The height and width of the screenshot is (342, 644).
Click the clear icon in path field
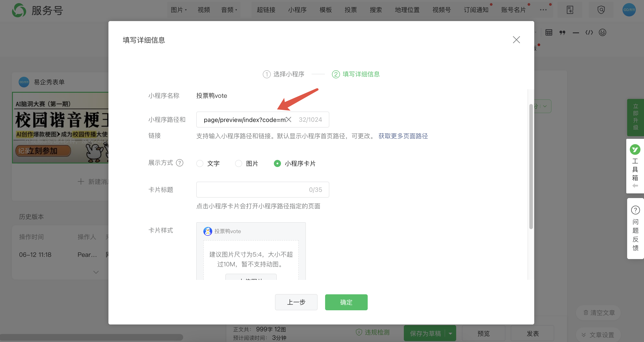pyautogui.click(x=289, y=120)
